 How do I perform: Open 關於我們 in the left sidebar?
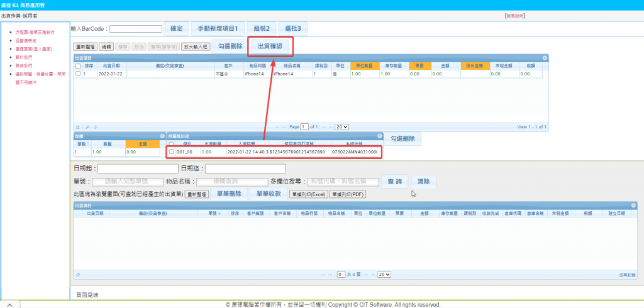click(24, 57)
